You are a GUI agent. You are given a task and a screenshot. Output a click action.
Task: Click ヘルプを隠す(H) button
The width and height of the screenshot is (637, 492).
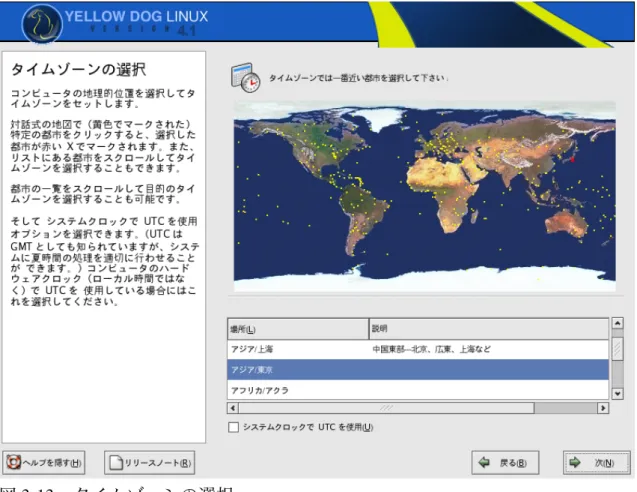coord(44,462)
